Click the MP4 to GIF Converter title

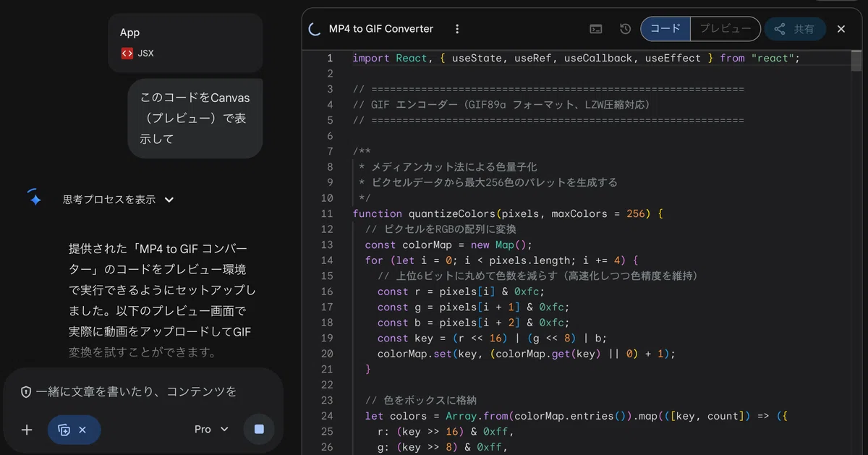click(381, 29)
